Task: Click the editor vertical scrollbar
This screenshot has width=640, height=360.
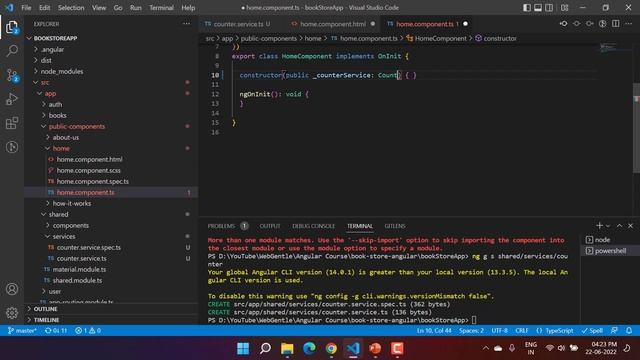Action: tap(636, 128)
